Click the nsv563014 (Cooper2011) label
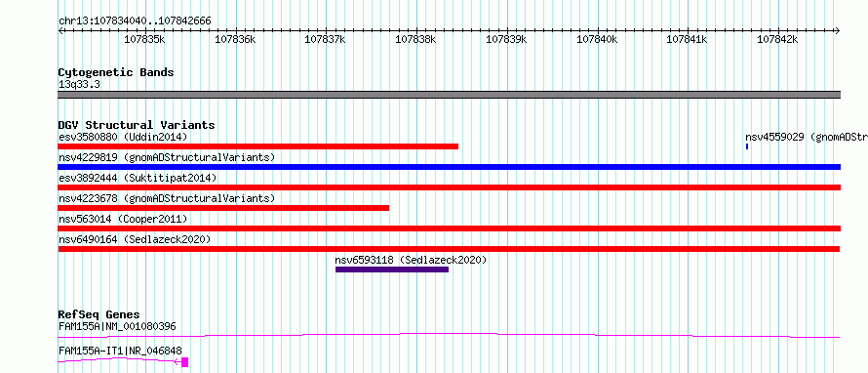Screen dimensions: 868x373 point(123,219)
